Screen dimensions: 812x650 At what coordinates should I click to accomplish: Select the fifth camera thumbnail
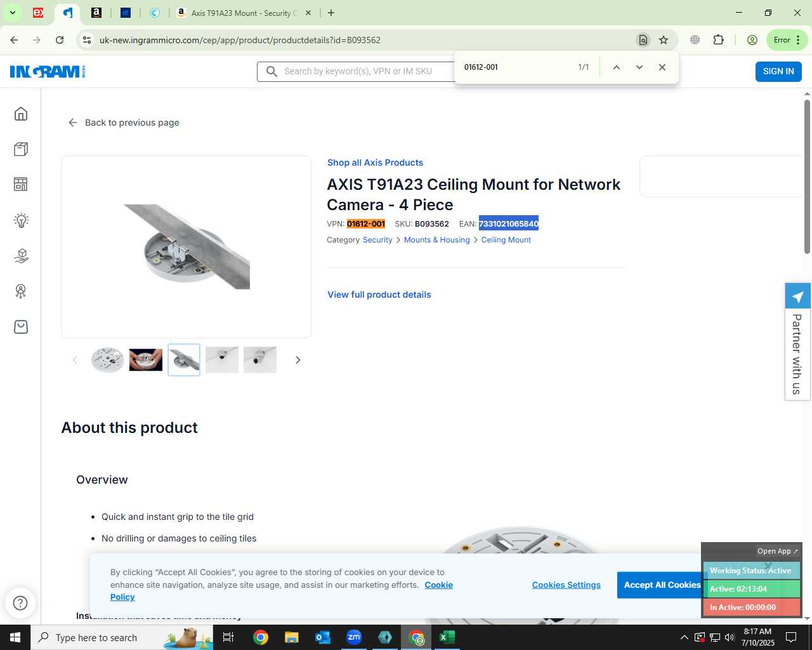(x=260, y=360)
